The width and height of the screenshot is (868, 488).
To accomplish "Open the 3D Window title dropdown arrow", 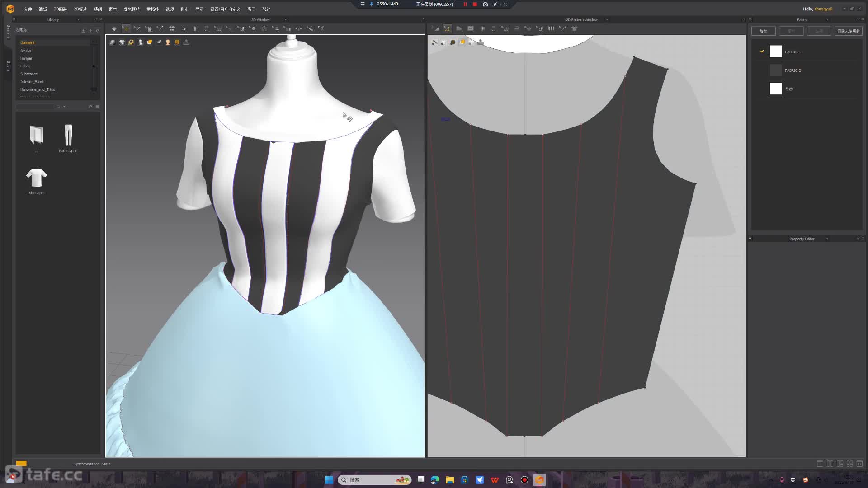I will pyautogui.click(x=285, y=19).
